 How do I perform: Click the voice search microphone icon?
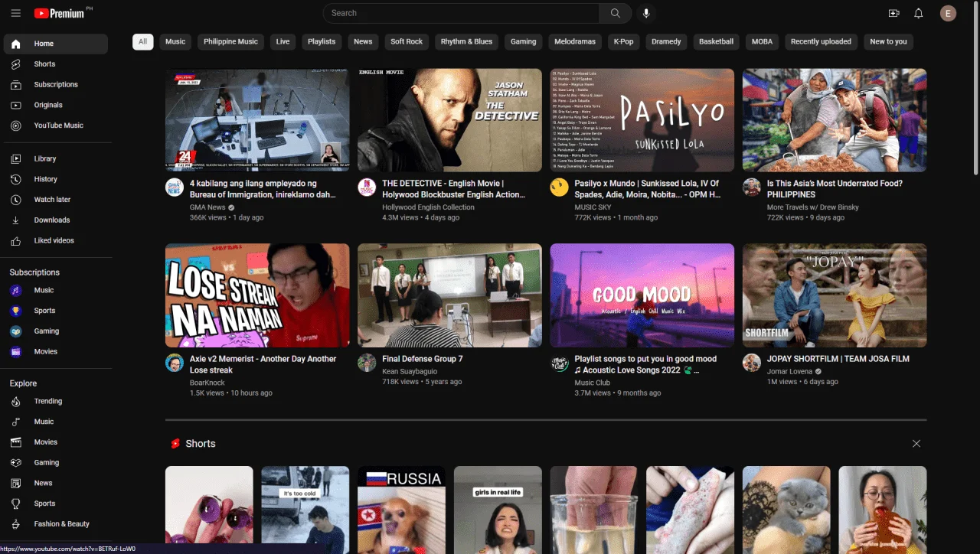coord(646,13)
